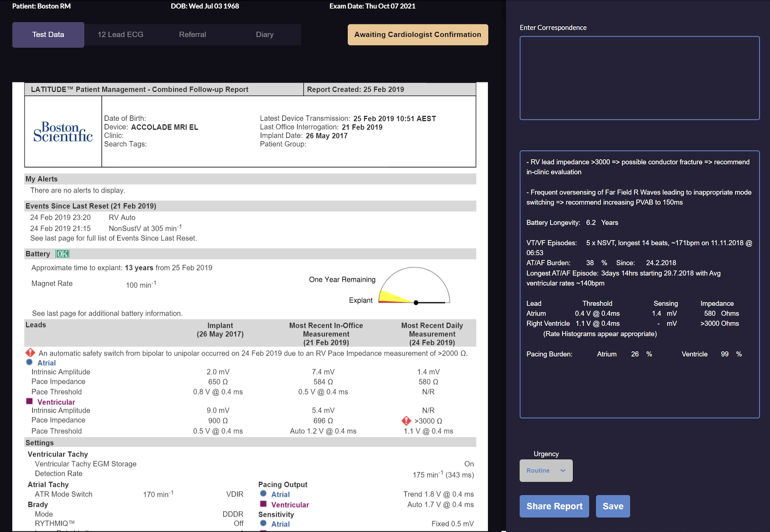Click the Magnet Rate '100 min' value
This screenshot has height=532, width=770.
141,285
